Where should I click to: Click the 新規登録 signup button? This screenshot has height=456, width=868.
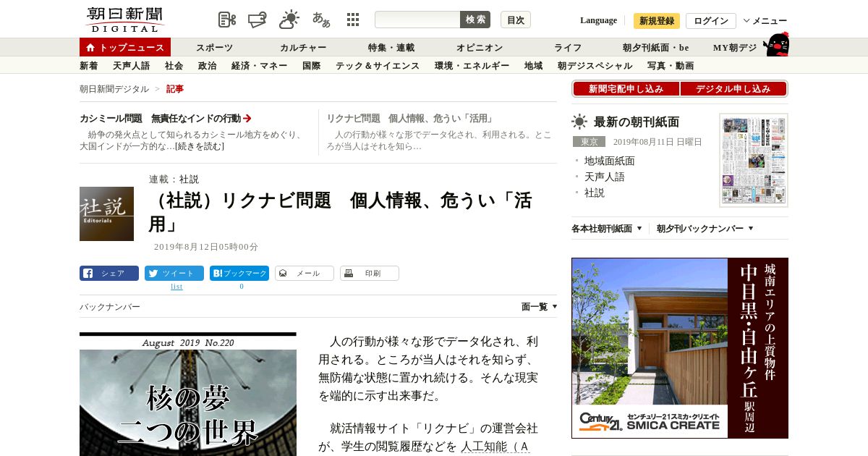657,20
